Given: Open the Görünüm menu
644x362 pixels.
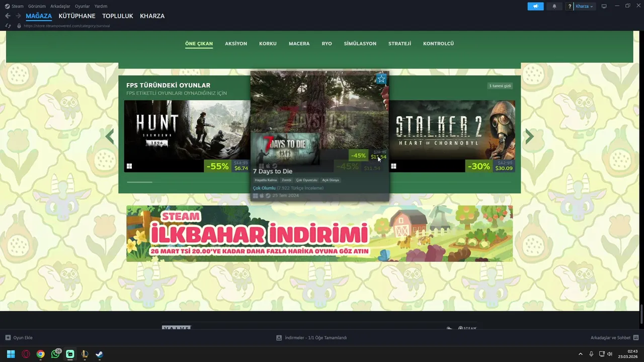Looking at the screenshot, I should click(37, 6).
